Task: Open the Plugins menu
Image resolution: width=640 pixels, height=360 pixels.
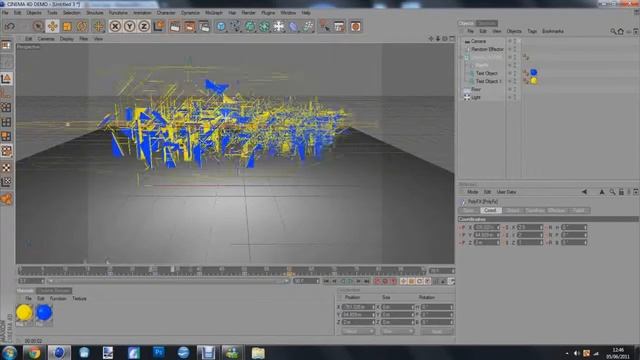Action: [x=268, y=13]
